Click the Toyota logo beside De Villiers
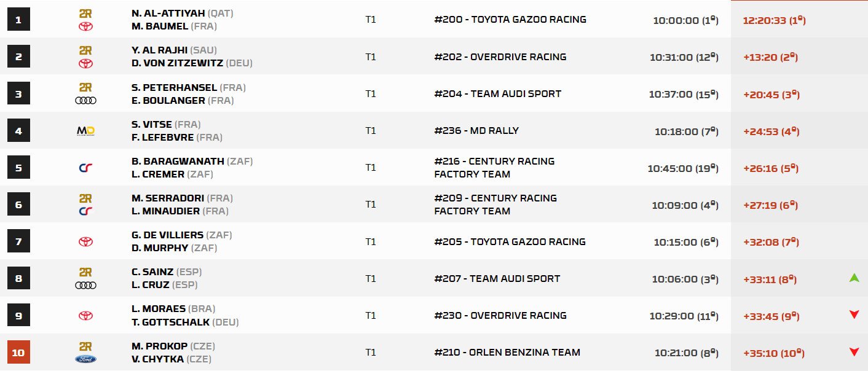 (x=85, y=242)
